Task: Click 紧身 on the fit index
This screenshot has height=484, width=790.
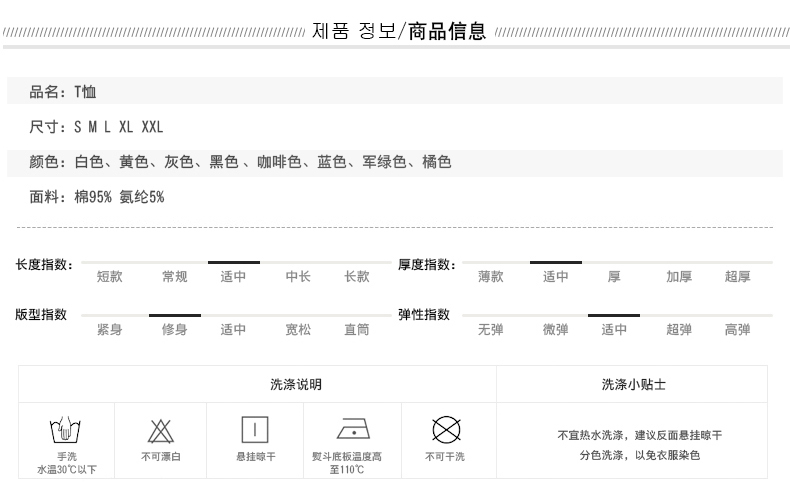Action: [109, 329]
